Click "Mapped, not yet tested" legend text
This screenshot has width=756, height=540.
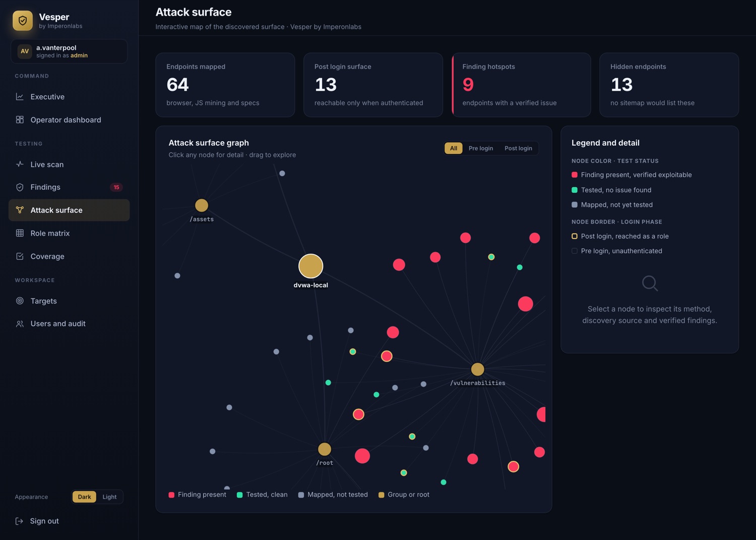tap(617, 205)
